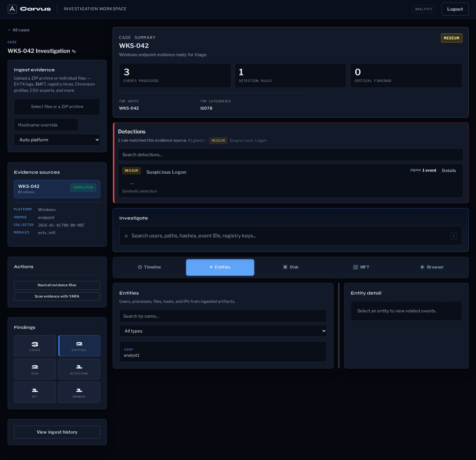Focus the Search by name field
Image resolution: width=476 pixels, height=460 pixels.
(223, 316)
